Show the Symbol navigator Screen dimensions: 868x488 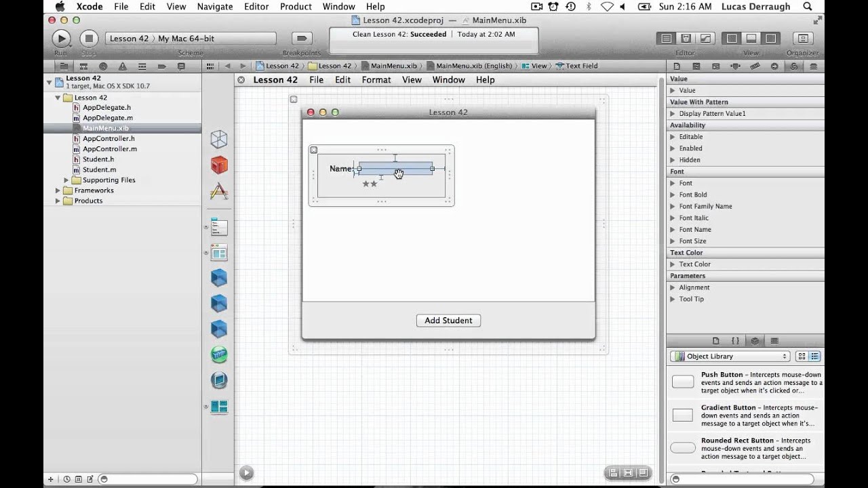tap(83, 66)
